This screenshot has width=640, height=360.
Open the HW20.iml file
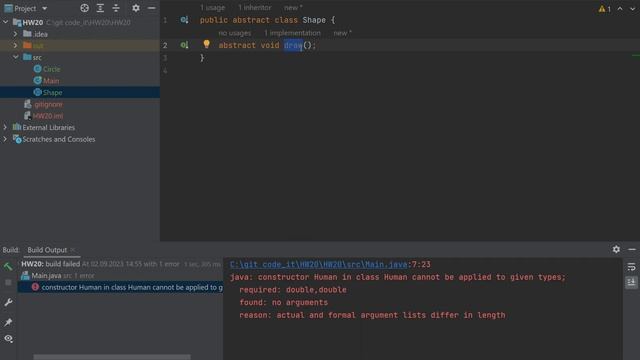coord(48,116)
